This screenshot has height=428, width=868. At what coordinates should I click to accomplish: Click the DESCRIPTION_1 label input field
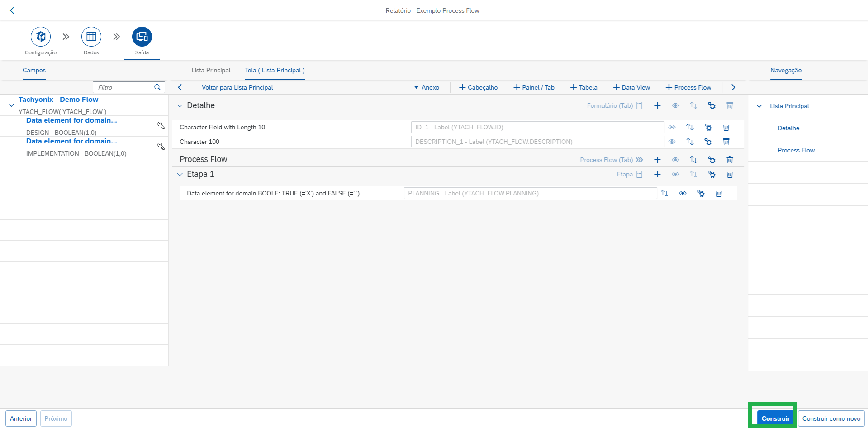(537, 142)
